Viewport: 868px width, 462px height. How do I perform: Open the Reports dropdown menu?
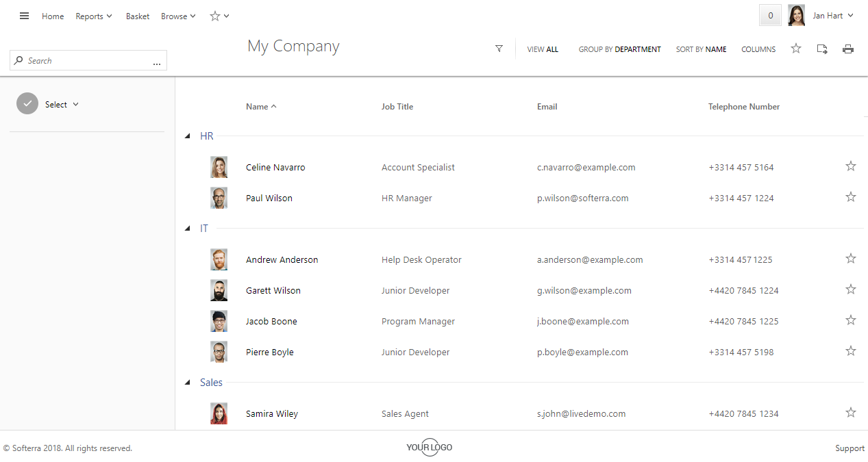(94, 16)
